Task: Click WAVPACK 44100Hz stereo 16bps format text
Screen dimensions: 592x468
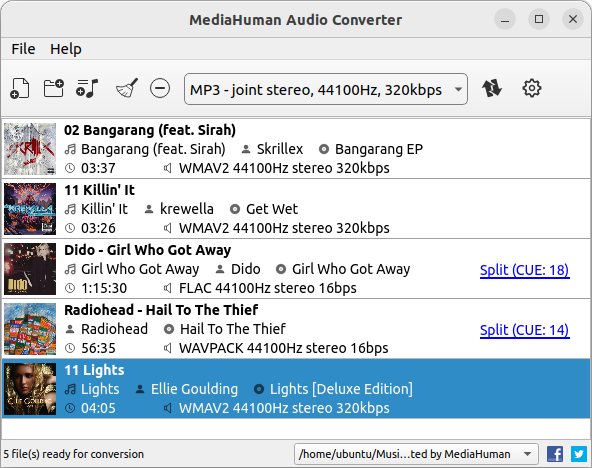Action: tap(284, 348)
